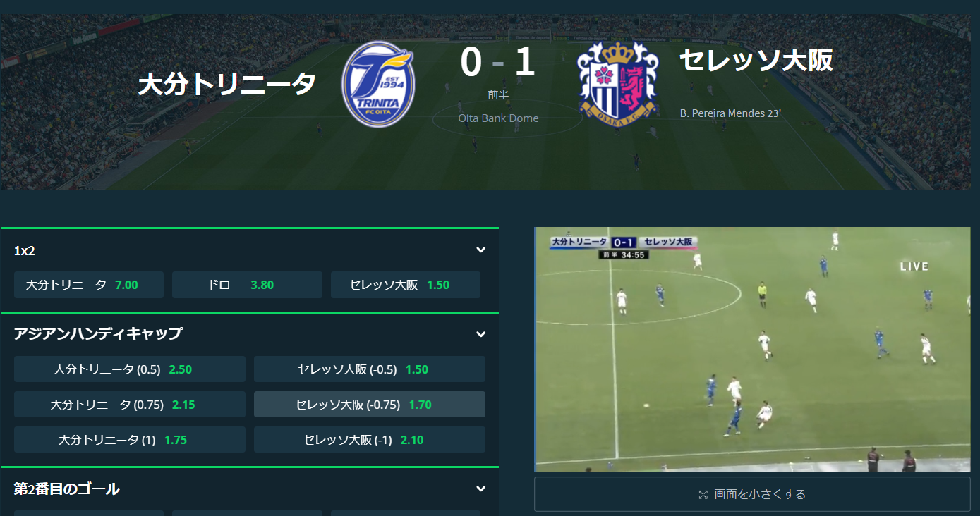Click the Cerezo Osaka team crest

pos(617,80)
